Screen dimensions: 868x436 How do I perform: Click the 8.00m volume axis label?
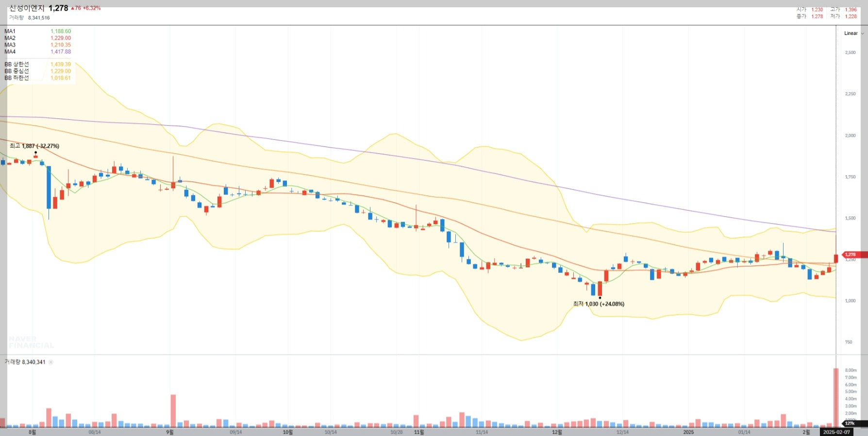tap(851, 371)
